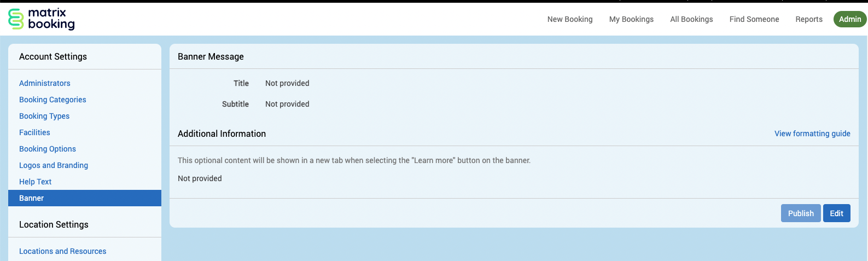Viewport: 868px width, 261px height.
Task: Open All Bookings in navigation
Action: point(691,19)
